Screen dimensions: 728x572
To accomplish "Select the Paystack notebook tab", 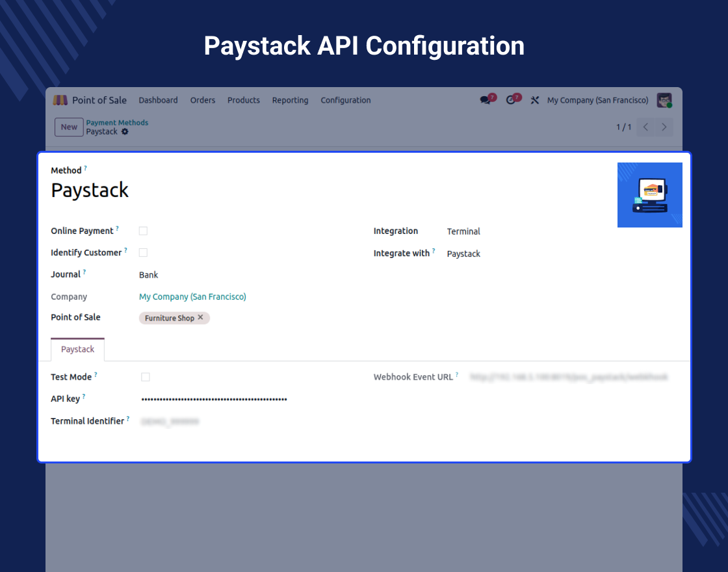I will (77, 349).
